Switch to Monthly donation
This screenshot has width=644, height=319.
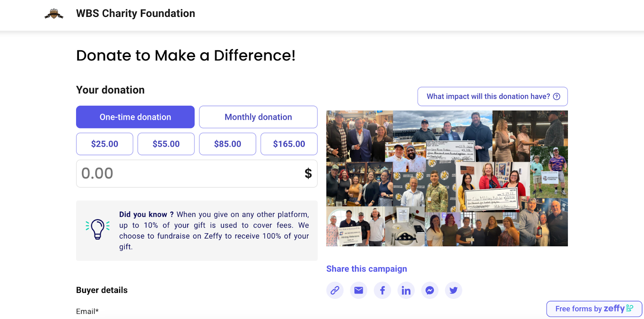258,117
